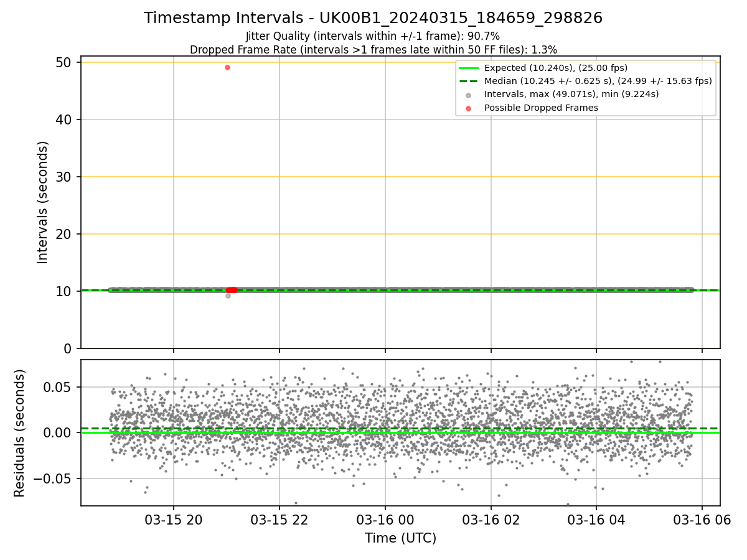Select the "Dropped Frame Rate" subtitle line
The width and height of the screenshot is (747, 560).
pos(373,49)
